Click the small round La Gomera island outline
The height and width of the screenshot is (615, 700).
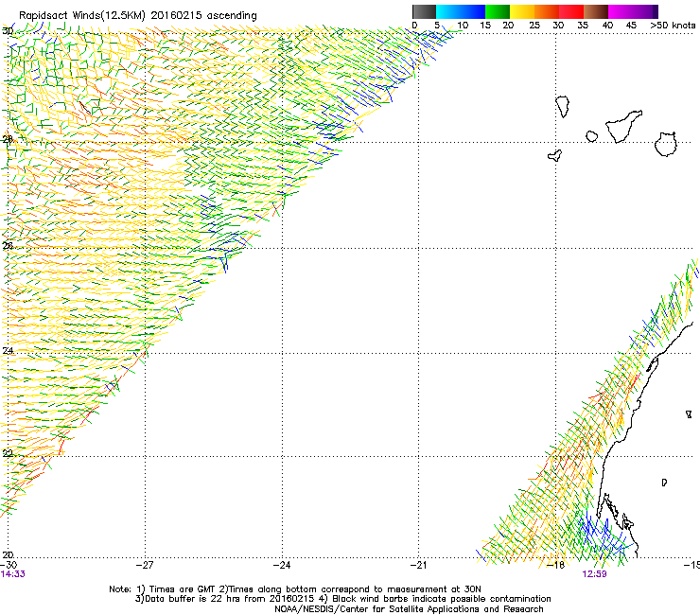pos(591,136)
